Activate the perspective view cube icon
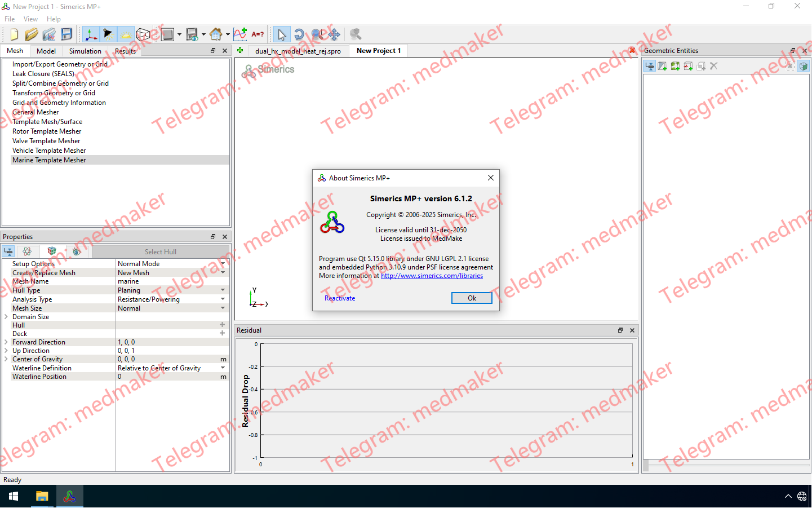This screenshot has width=812, height=508. pos(143,34)
